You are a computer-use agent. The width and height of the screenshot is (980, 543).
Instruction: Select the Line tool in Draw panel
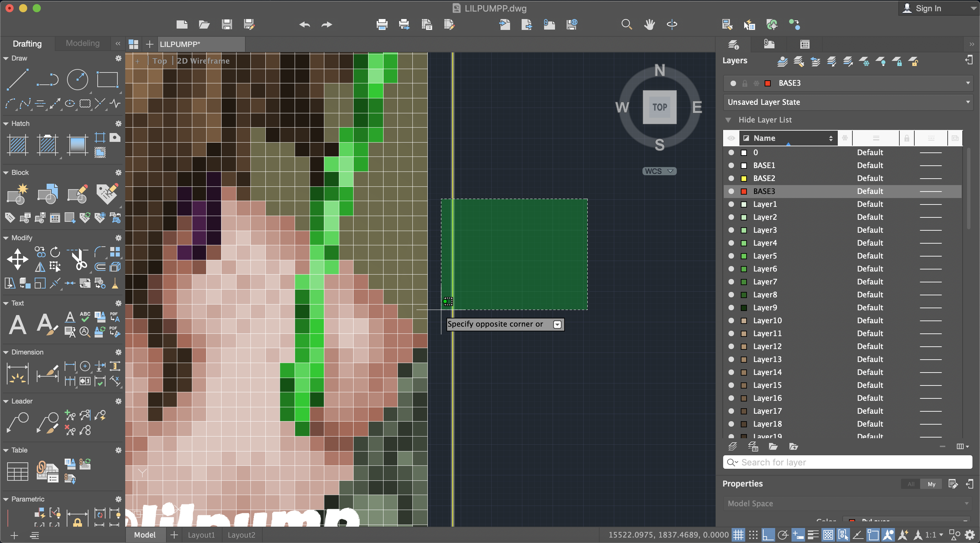coord(17,80)
